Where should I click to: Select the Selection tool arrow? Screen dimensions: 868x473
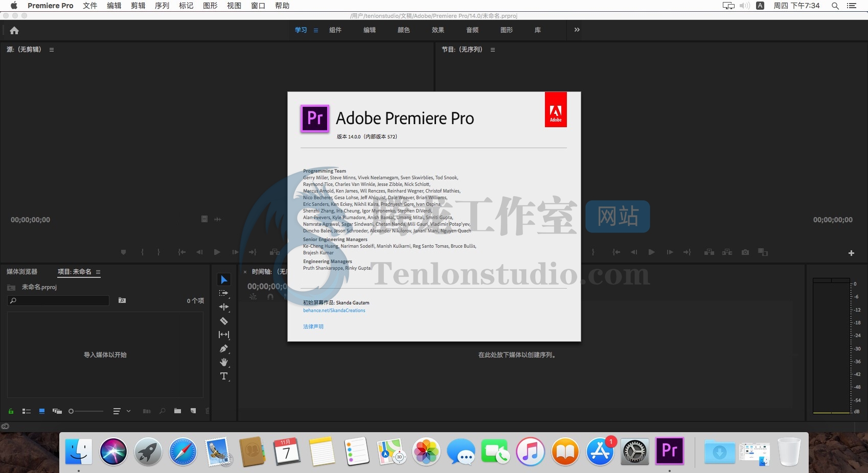224,279
